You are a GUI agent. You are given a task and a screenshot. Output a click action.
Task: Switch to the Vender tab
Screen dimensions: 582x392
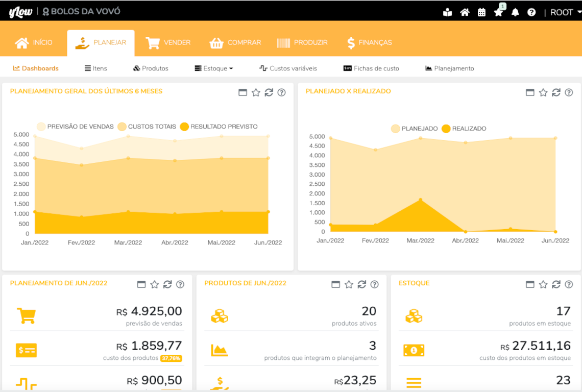[168, 43]
